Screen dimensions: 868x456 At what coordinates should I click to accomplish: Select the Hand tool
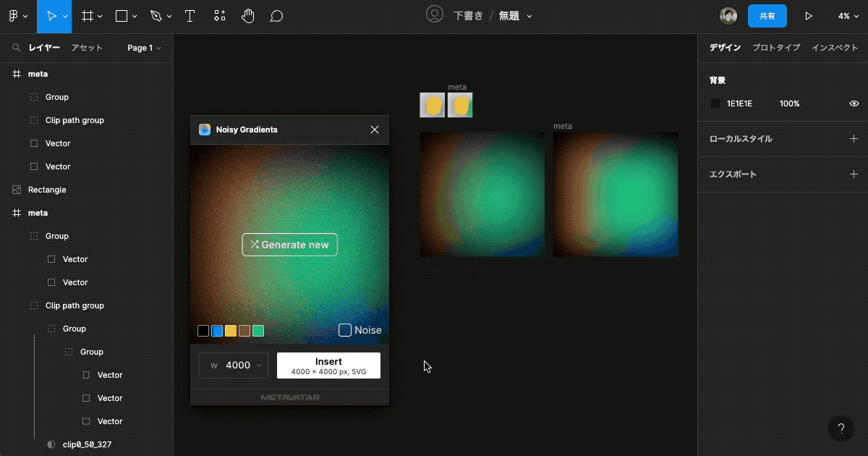tap(248, 16)
